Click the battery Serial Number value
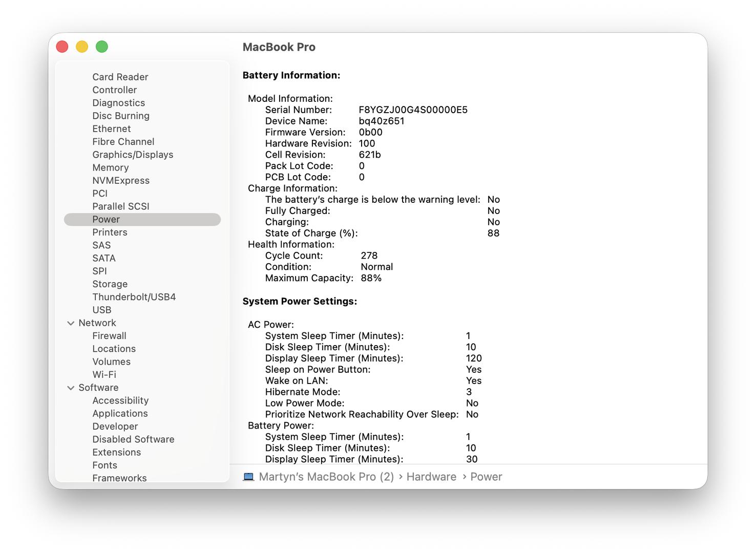 tap(413, 110)
